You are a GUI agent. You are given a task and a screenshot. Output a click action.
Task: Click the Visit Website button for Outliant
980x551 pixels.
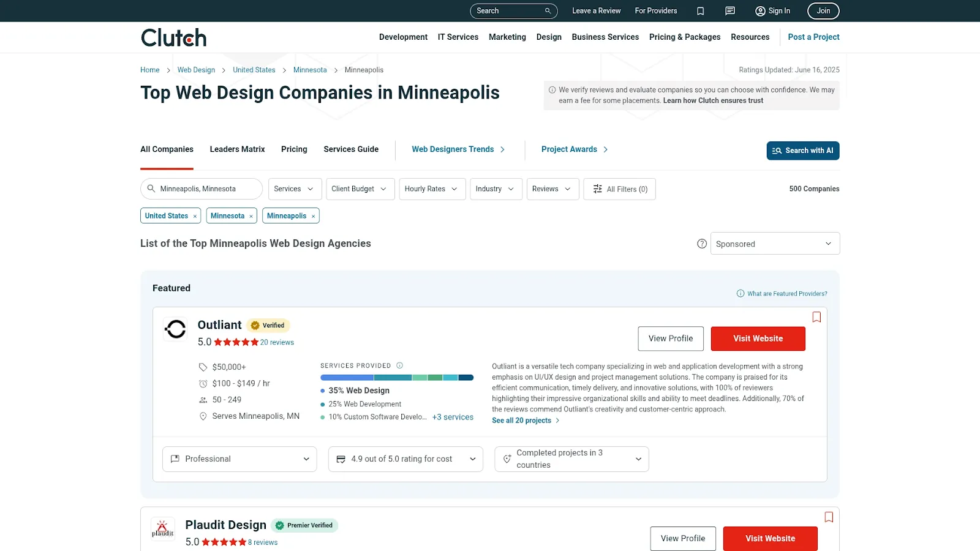coord(758,338)
